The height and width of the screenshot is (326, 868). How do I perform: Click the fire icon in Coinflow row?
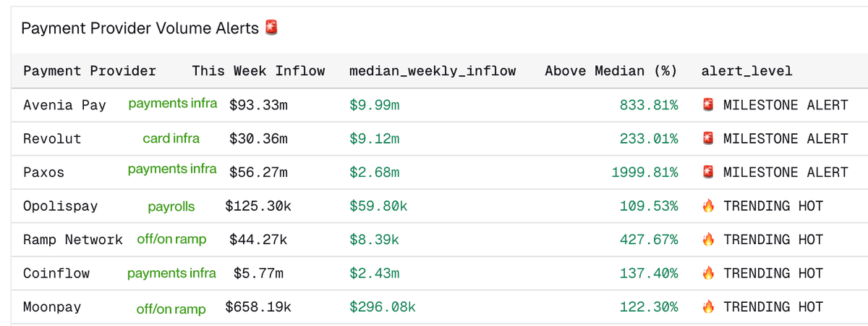(709, 273)
